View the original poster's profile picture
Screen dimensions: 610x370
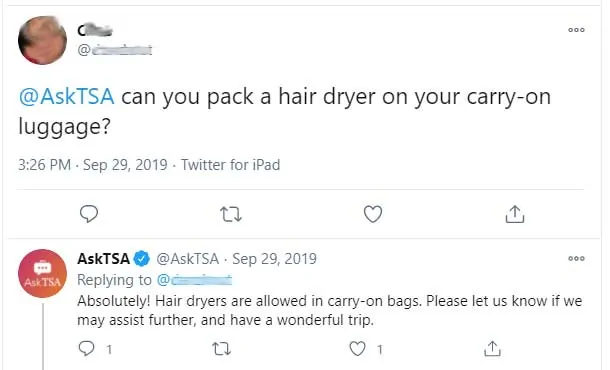[x=42, y=40]
